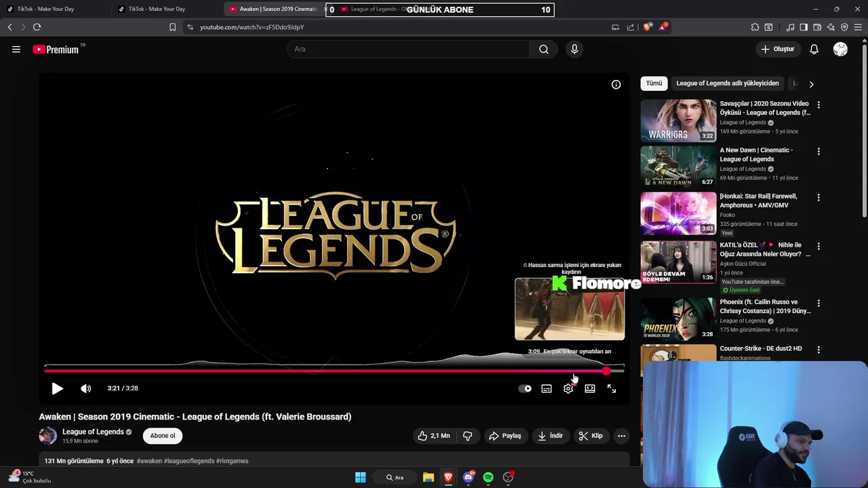Select League of Legends adlı yükleyiciden chip

[728, 83]
